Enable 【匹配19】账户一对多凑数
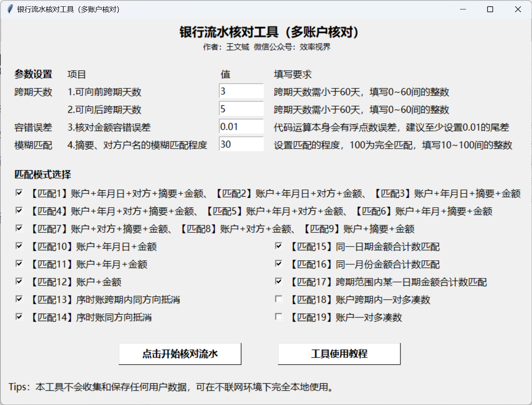This screenshot has height=405, width=532. click(278, 317)
